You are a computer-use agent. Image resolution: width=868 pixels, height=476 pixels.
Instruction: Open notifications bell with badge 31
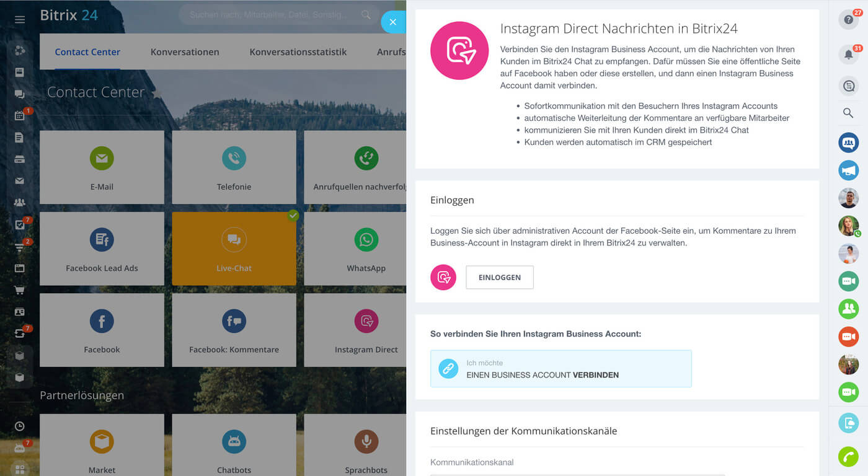coord(848,55)
